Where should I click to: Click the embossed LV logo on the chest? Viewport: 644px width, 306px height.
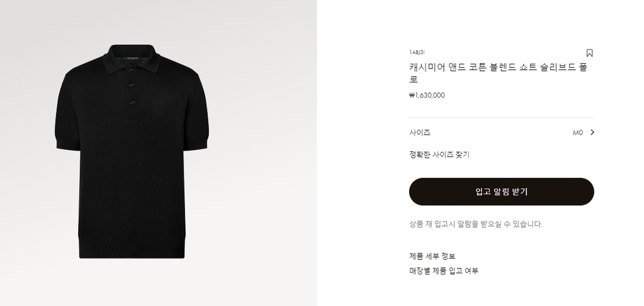tap(158, 106)
